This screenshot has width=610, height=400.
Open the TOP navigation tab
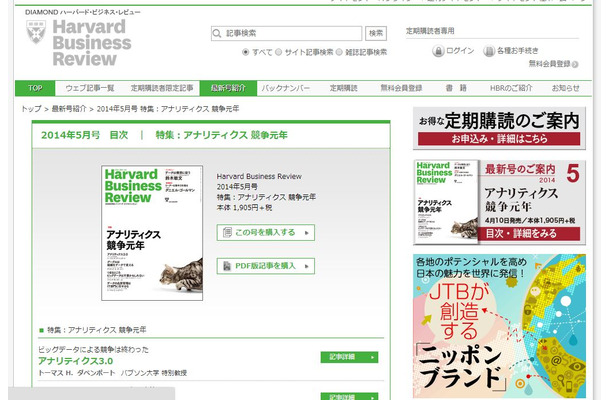pyautogui.click(x=35, y=88)
